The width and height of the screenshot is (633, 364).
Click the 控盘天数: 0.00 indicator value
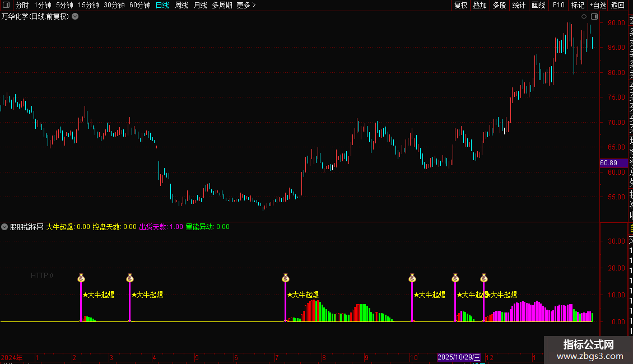pos(115,227)
